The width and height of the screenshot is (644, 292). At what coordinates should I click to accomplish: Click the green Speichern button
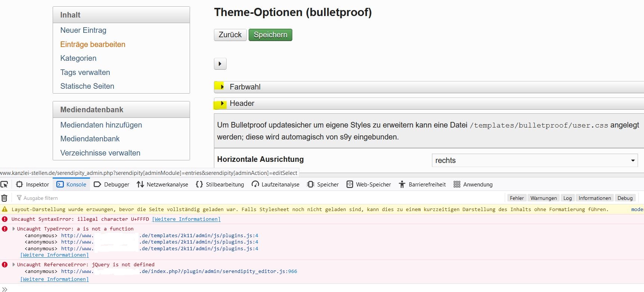[x=270, y=35]
